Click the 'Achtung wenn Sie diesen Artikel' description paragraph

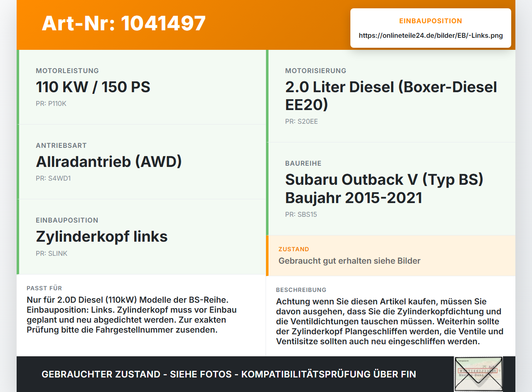tap(389, 321)
